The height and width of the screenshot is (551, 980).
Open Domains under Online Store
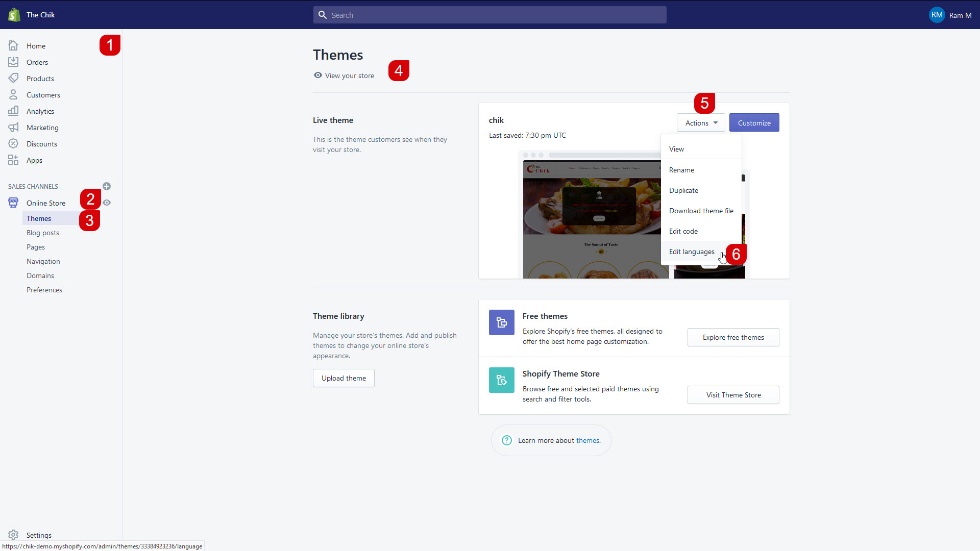(40, 275)
